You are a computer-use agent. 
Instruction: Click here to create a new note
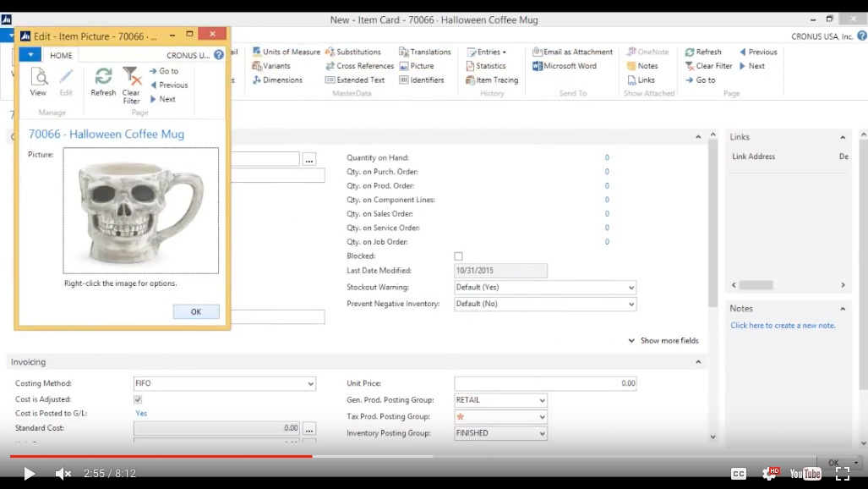tap(783, 326)
